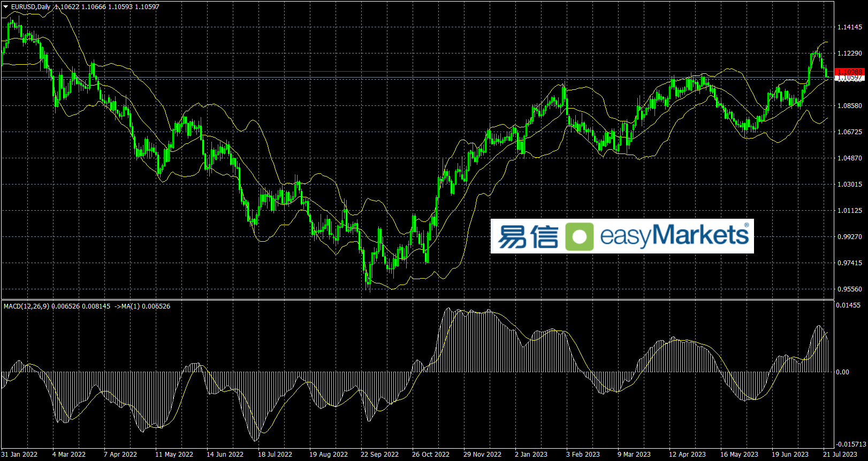Click the small triangle beside EURUSD,Daily
The image size is (868, 461).
6,7
